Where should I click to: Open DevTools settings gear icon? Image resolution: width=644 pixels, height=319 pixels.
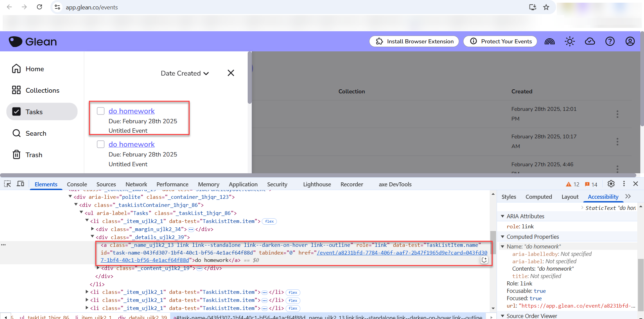tap(611, 184)
